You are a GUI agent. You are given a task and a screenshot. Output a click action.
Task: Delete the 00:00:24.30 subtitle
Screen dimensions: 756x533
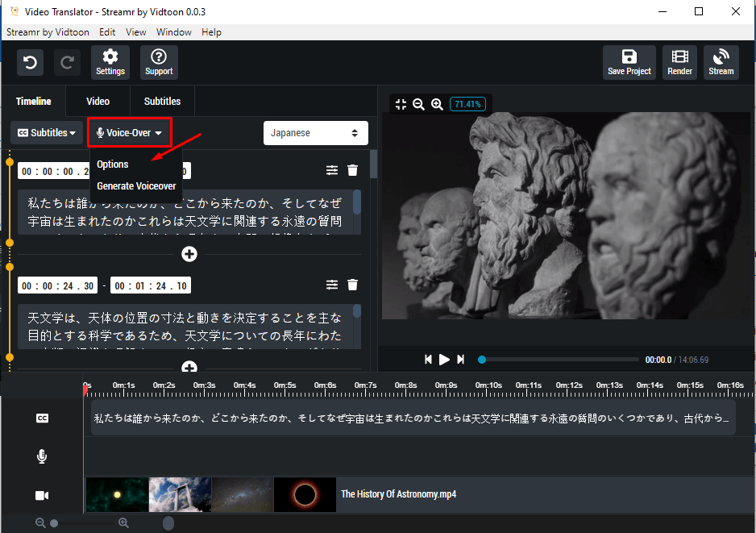[352, 285]
